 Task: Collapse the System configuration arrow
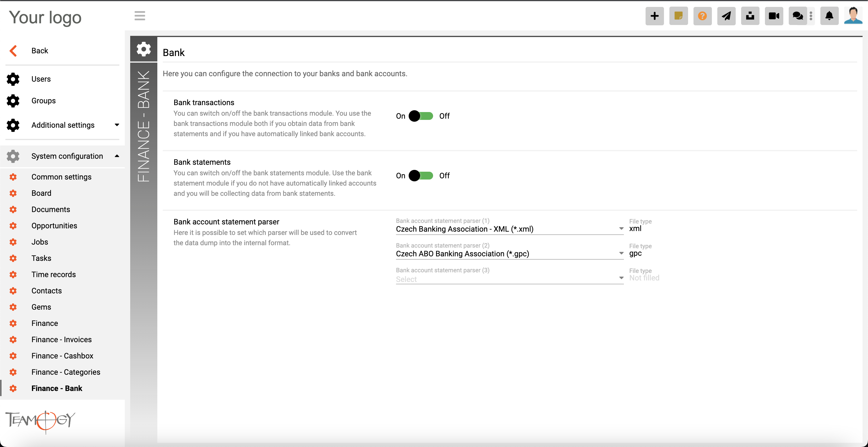(117, 156)
